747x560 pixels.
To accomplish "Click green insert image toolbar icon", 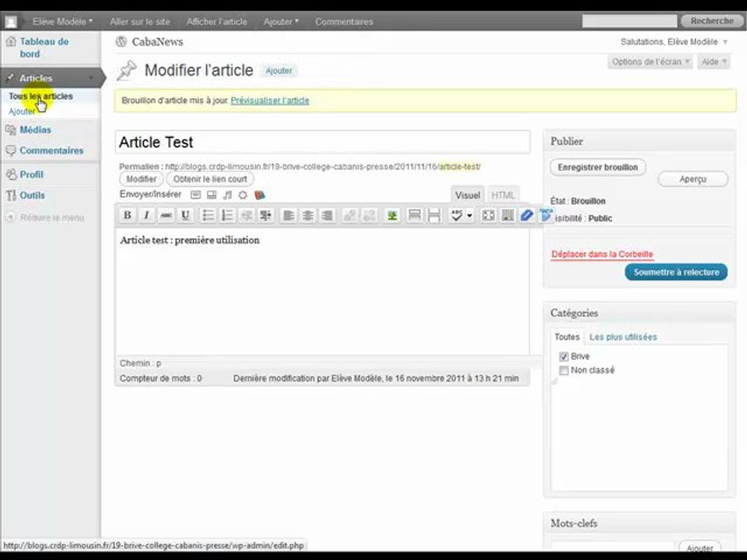I will click(x=391, y=215).
